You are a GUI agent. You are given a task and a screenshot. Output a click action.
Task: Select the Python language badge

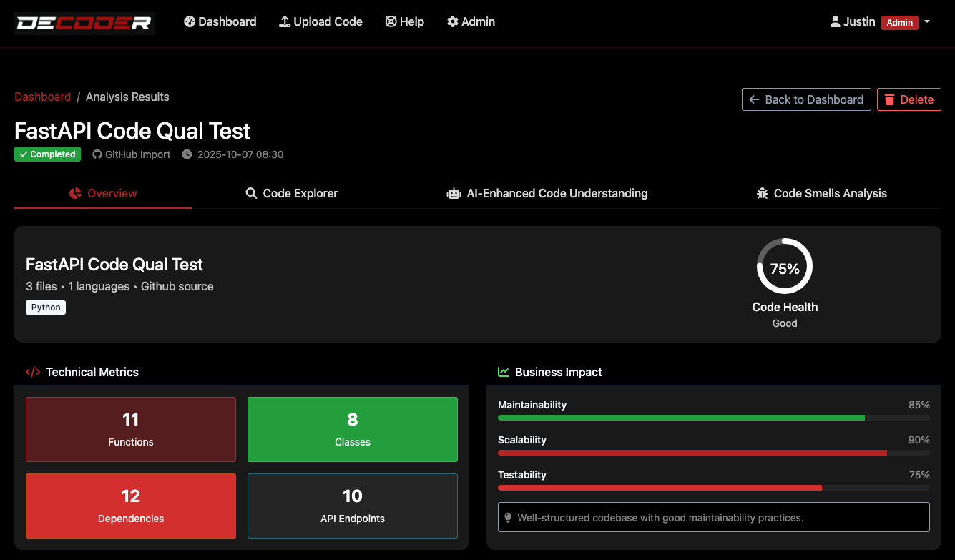point(45,307)
